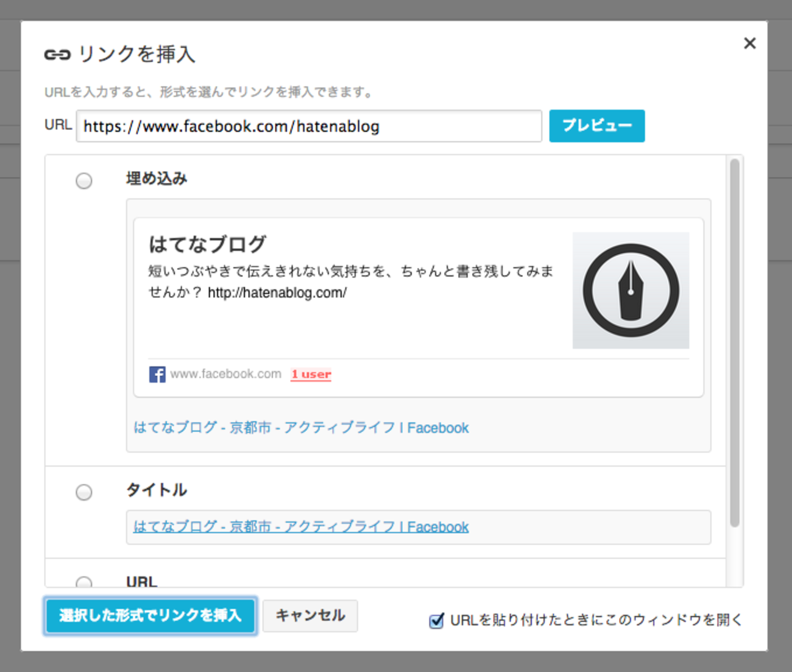Viewport: 792px width, 672px height.
Task: Click the 埋め込み option label
Action: point(157,179)
